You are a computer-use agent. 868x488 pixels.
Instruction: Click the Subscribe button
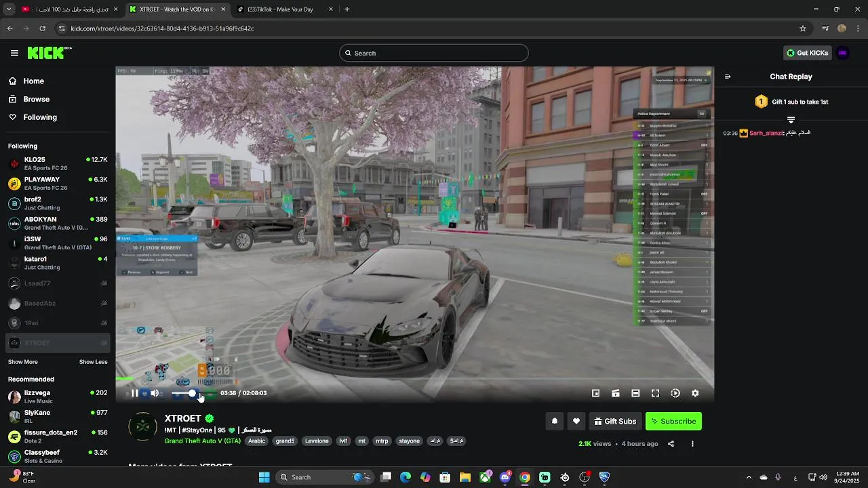tap(673, 421)
